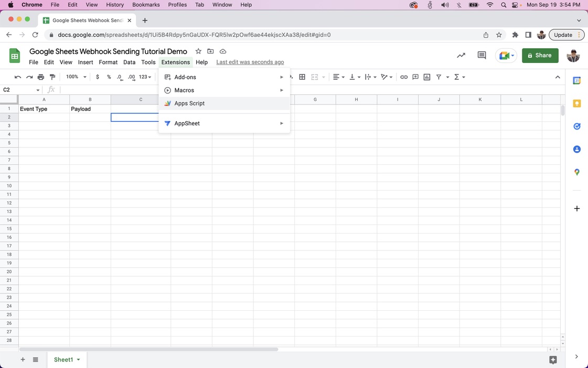Show all sheets list icon

[x=36, y=360]
